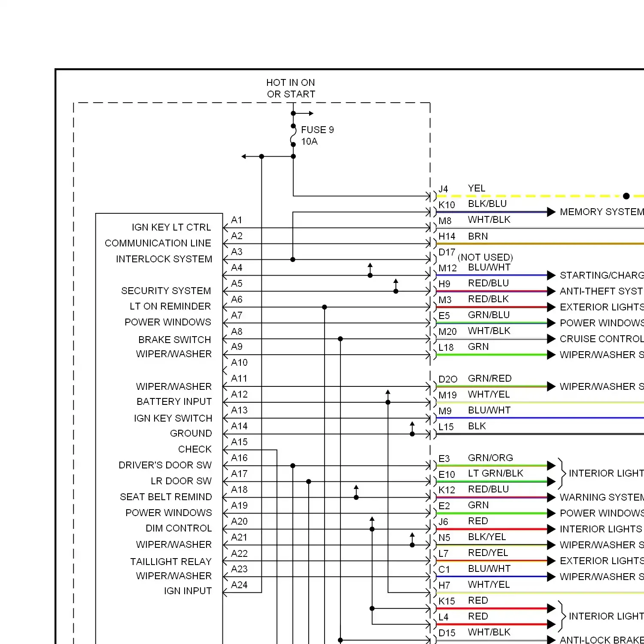Click the (NOT USED) note
This screenshot has width=644, height=644.
point(485,257)
